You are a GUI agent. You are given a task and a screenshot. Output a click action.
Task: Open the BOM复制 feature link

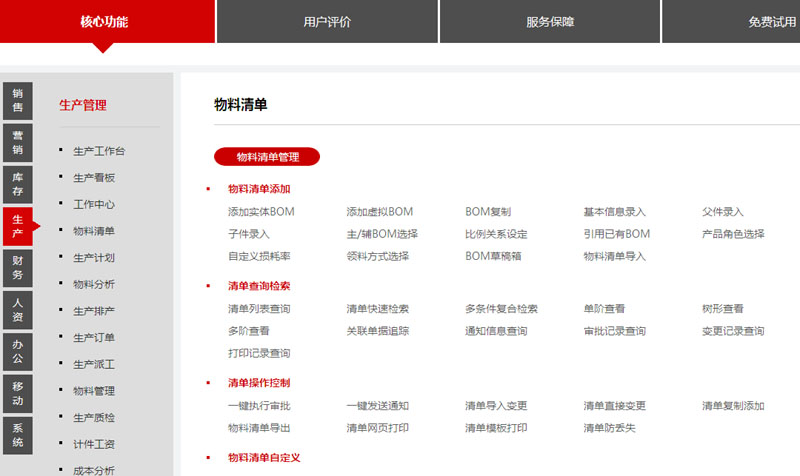(488, 212)
